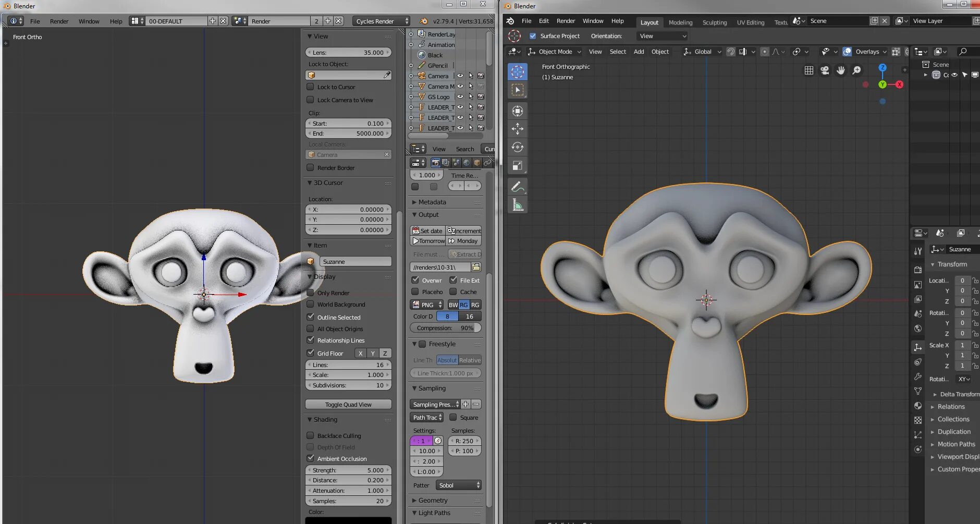The image size is (980, 524).
Task: Enable Lock Camera to View checkbox
Action: pos(310,100)
